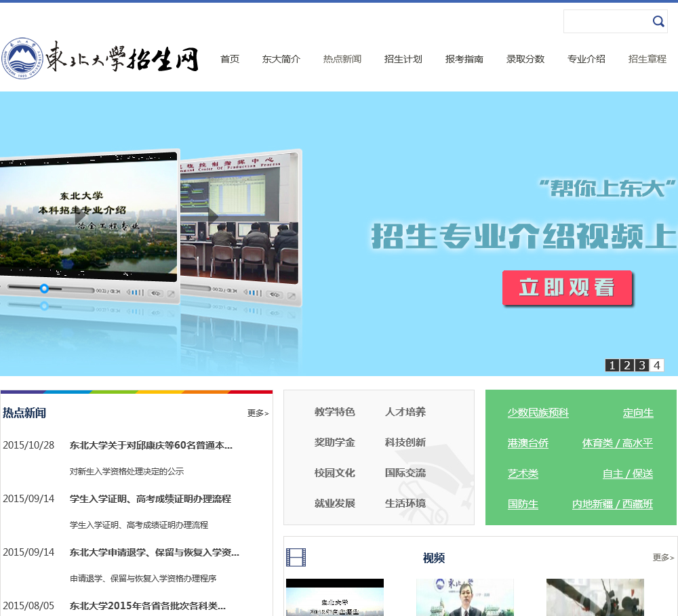Viewport: 678px width, 616px height.
Task: Click the date 2015/10/28
Action: click(x=28, y=445)
